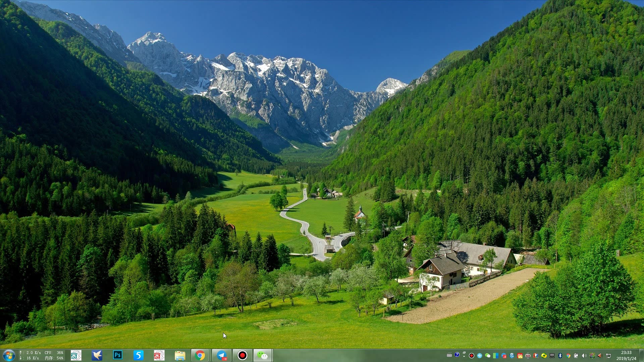Click the Show Desktop strip at taskbar end

(641, 355)
